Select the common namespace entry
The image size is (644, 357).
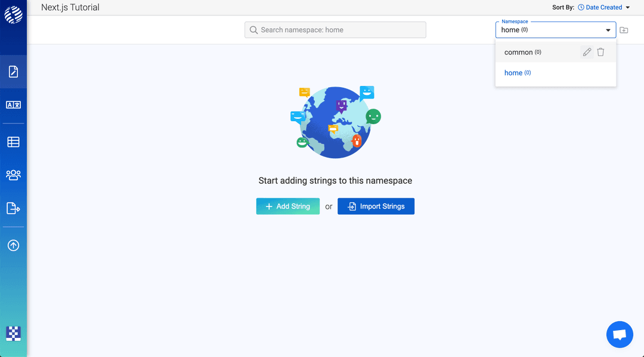click(522, 52)
